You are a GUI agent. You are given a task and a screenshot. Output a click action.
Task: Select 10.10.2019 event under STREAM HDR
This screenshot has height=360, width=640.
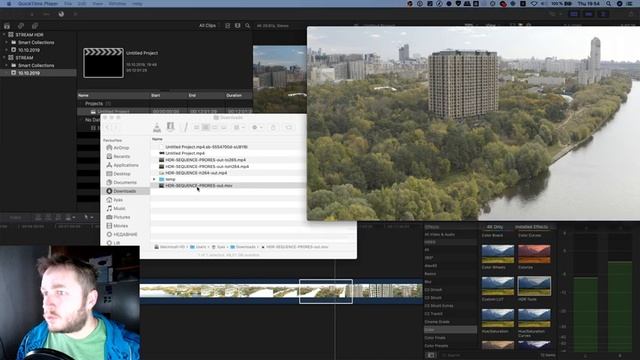[29, 50]
